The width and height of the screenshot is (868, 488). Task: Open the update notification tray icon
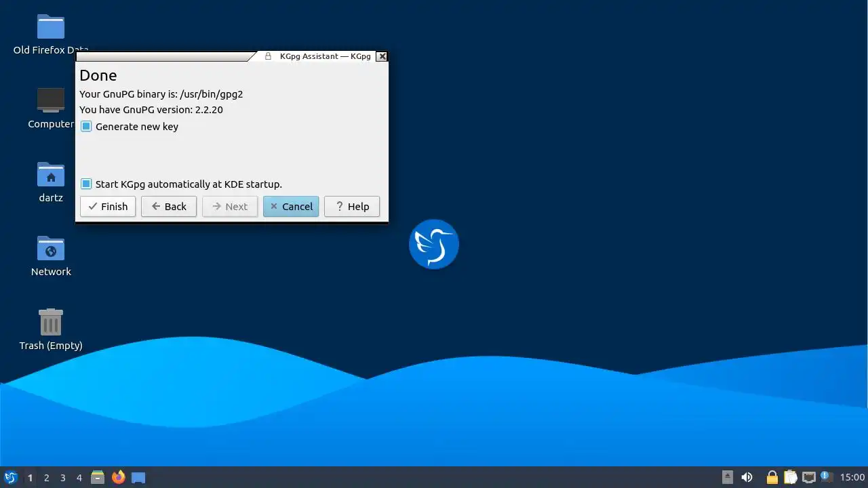pyautogui.click(x=825, y=476)
